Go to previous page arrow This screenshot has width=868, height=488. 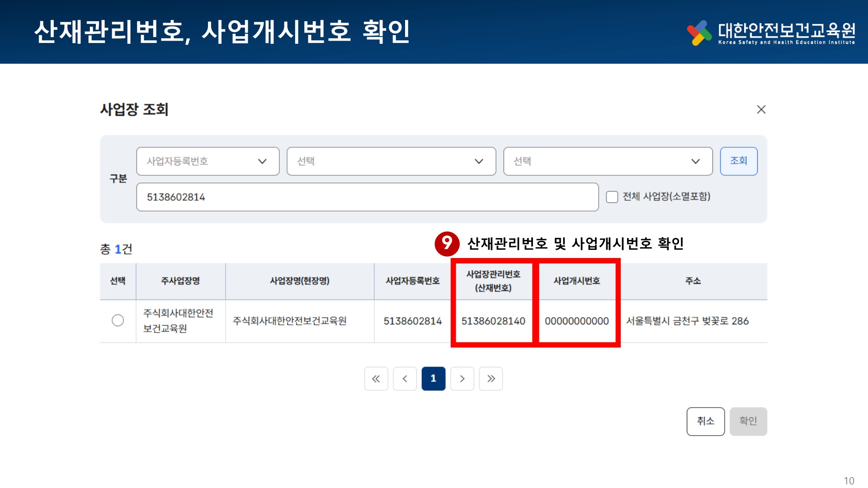click(405, 379)
